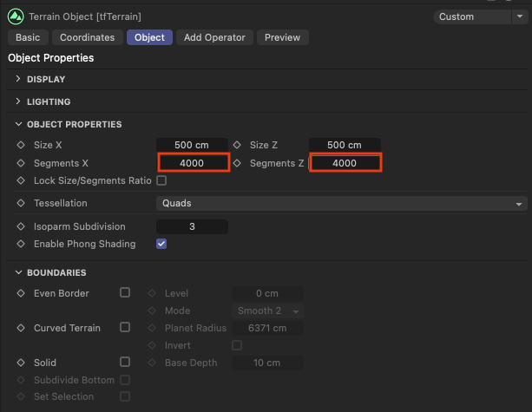Toggle keyframe diamond for Solid
The image size is (532, 412).
[21, 363]
